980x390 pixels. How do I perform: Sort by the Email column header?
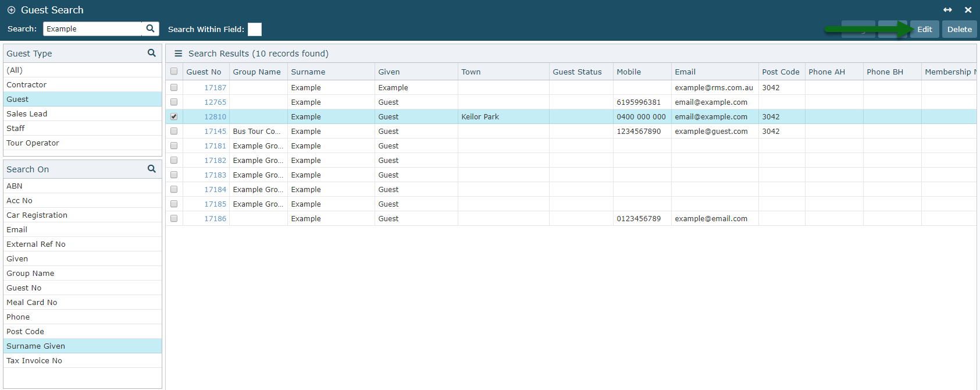tap(715, 72)
